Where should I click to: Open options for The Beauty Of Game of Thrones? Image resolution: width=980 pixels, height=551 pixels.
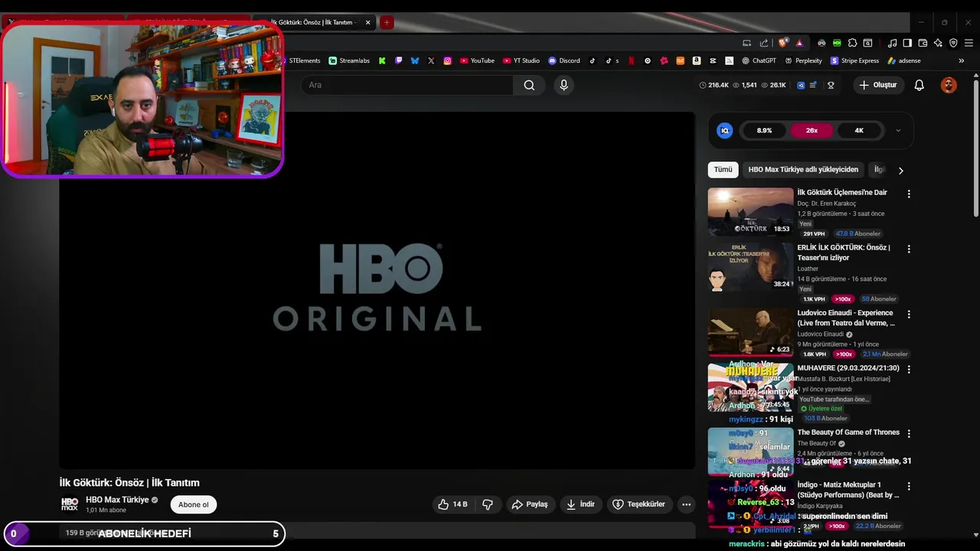pos(909,433)
